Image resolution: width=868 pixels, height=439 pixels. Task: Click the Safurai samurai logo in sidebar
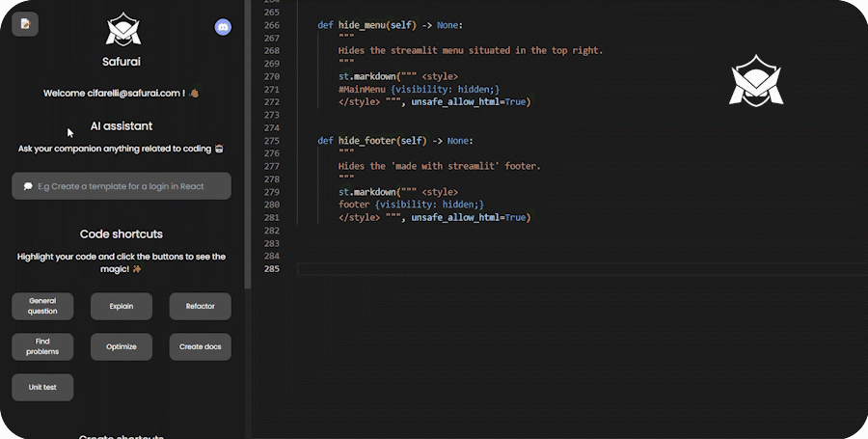122,30
